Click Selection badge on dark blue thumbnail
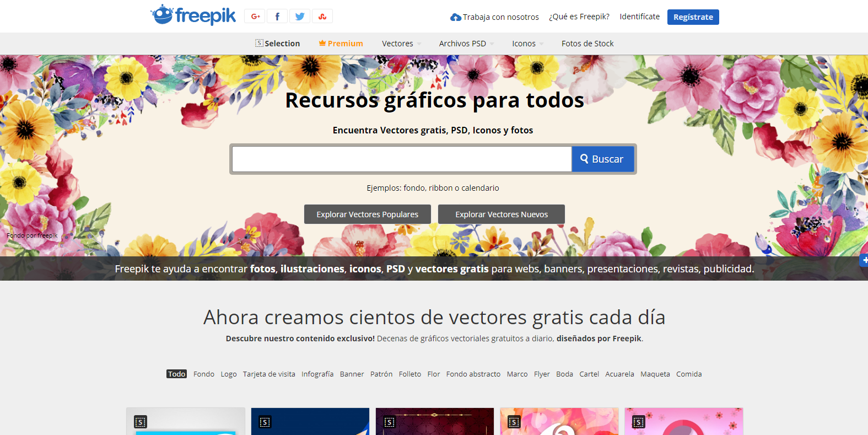The width and height of the screenshot is (868, 435). [x=265, y=422]
